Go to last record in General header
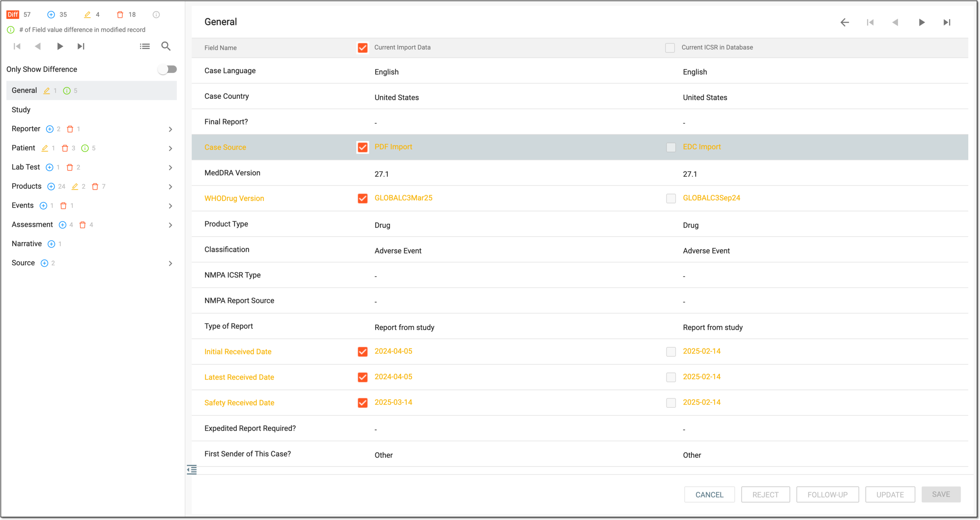 [x=947, y=22]
